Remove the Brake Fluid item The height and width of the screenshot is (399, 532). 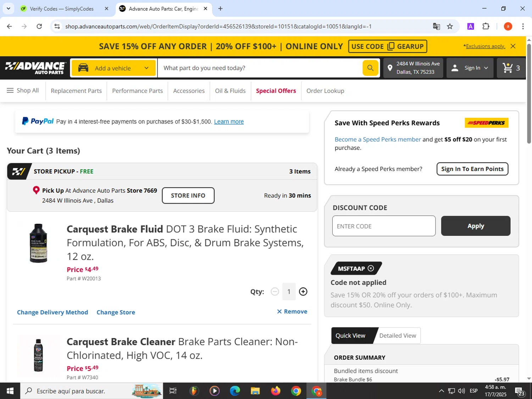(x=292, y=311)
